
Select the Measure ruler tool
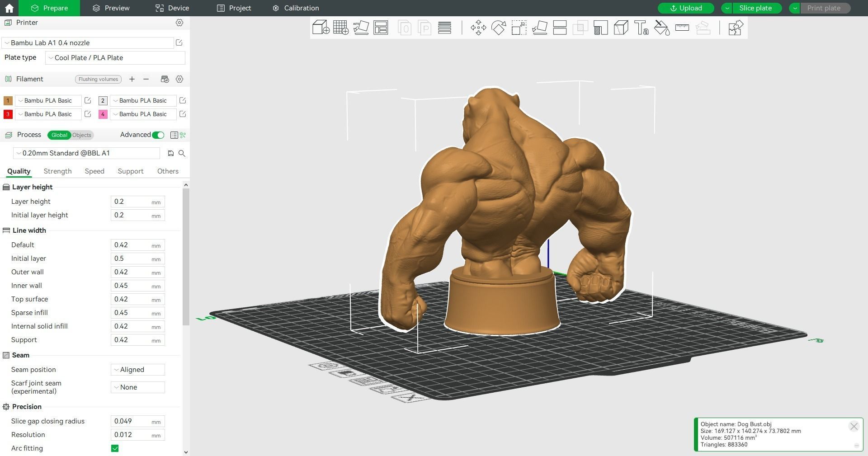coord(682,28)
